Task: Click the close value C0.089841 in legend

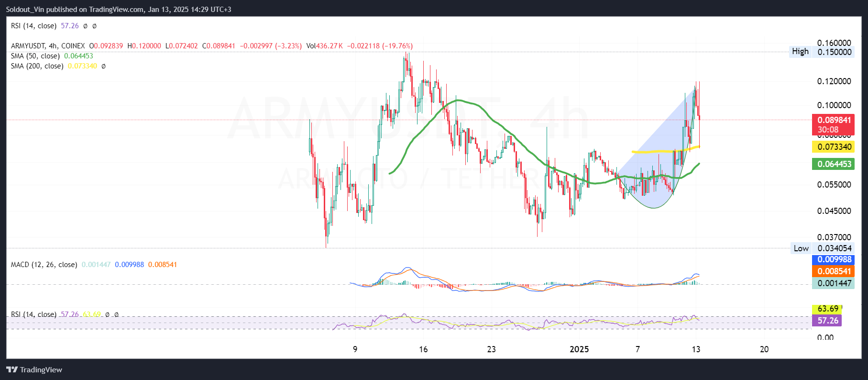Action: point(219,46)
